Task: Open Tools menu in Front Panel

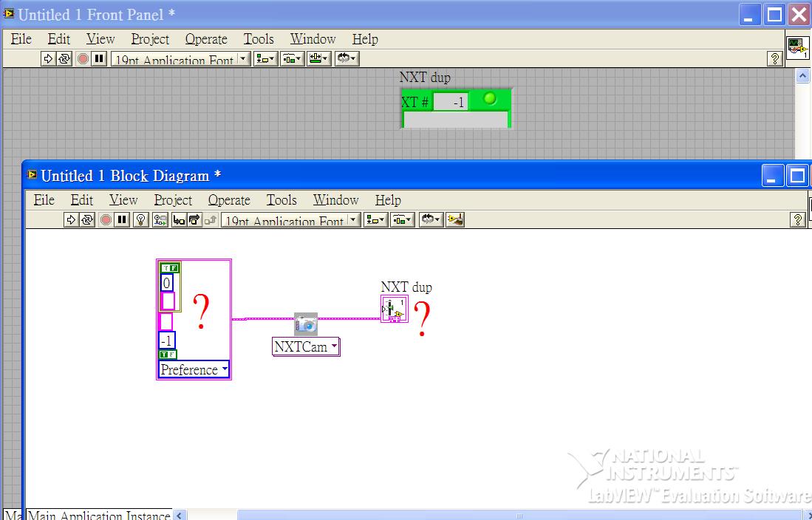Action: click(x=259, y=39)
